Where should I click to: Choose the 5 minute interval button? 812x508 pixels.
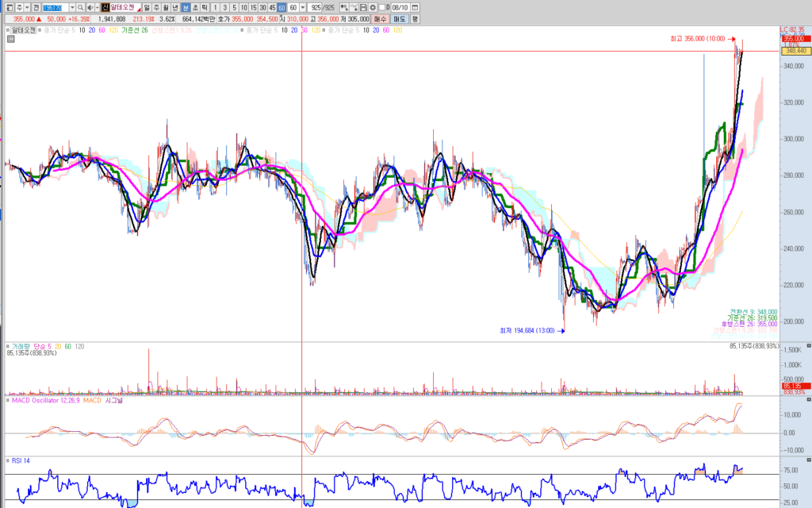[234, 8]
